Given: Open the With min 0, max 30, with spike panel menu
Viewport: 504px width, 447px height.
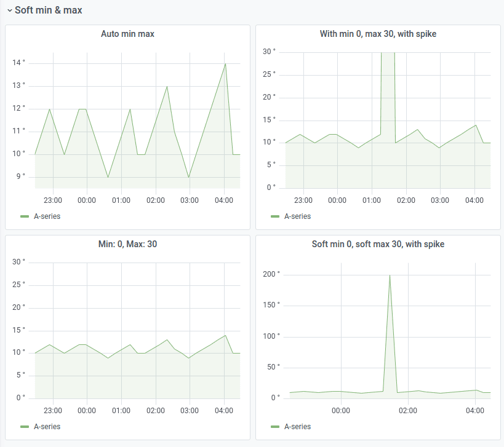Looking at the screenshot, I should (378, 34).
